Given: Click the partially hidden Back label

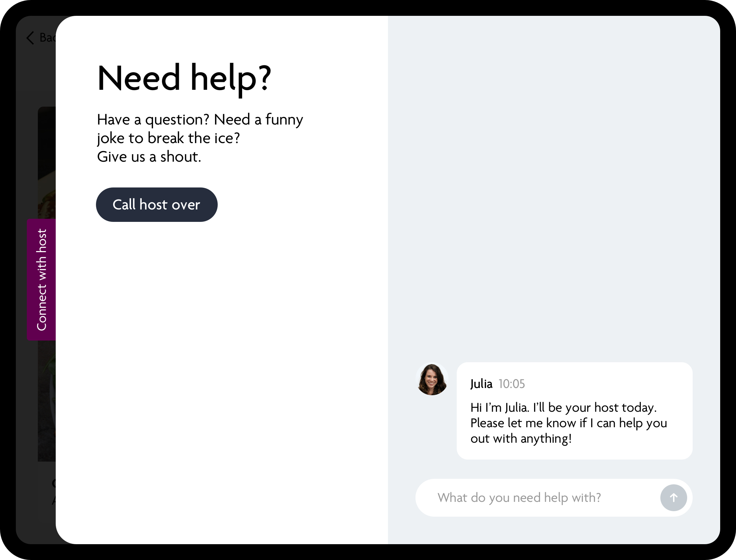Looking at the screenshot, I should (x=47, y=37).
